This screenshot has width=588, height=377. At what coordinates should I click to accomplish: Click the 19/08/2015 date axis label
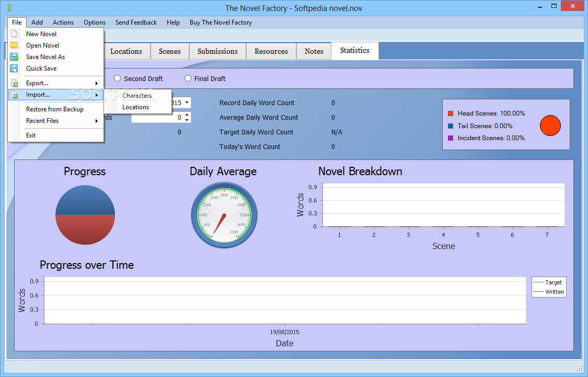(x=285, y=332)
